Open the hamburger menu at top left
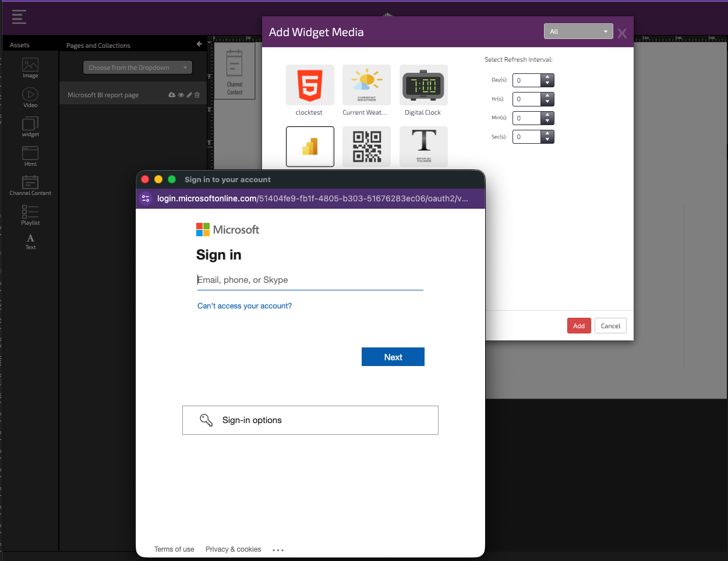 [x=19, y=17]
